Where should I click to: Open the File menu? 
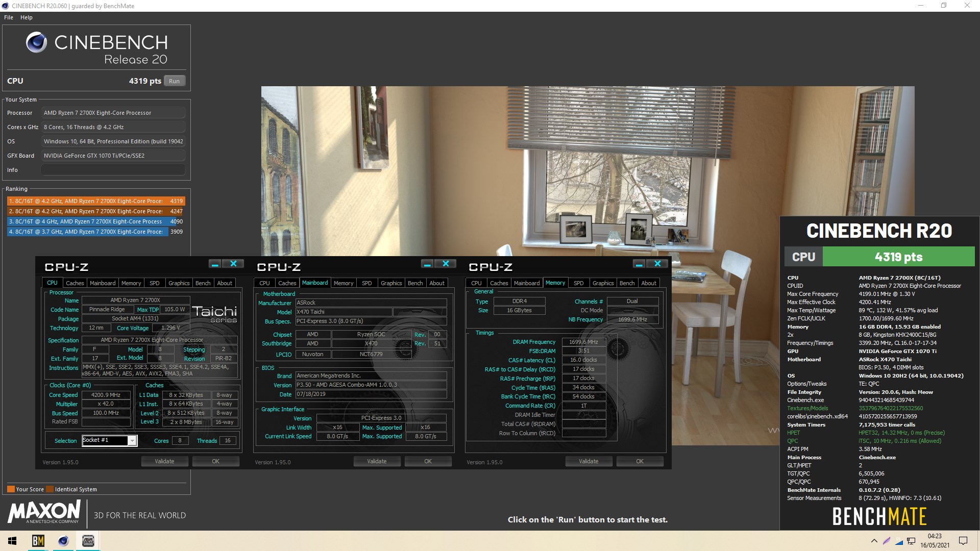tap(9, 17)
